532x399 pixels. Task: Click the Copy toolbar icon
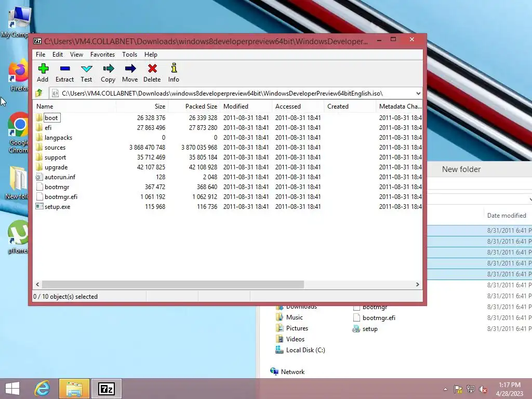(x=108, y=69)
